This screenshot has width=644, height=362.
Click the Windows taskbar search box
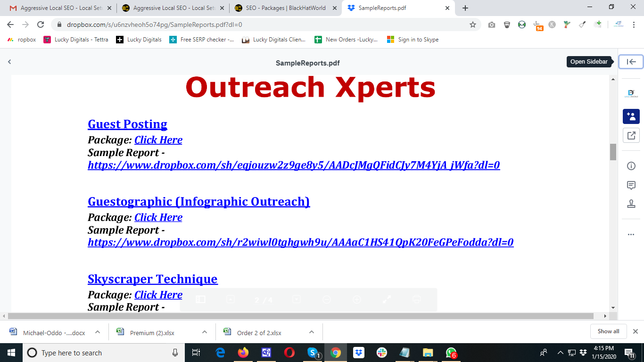[104, 353]
